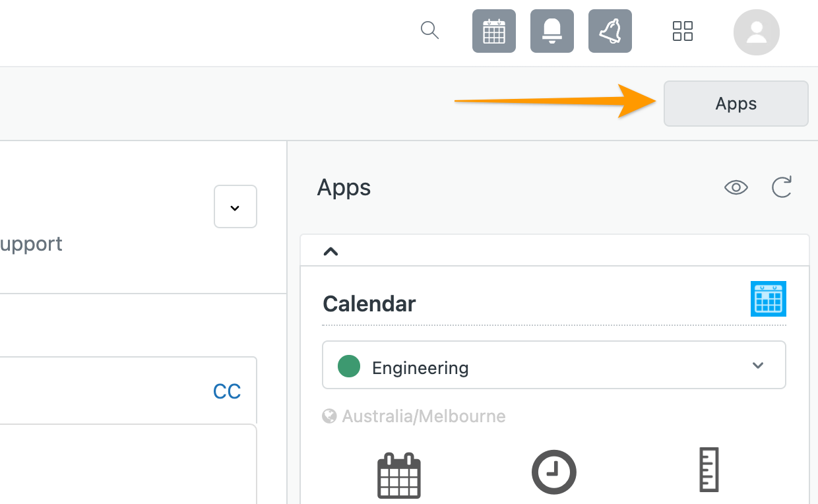Open the search magnifier icon

point(429,30)
